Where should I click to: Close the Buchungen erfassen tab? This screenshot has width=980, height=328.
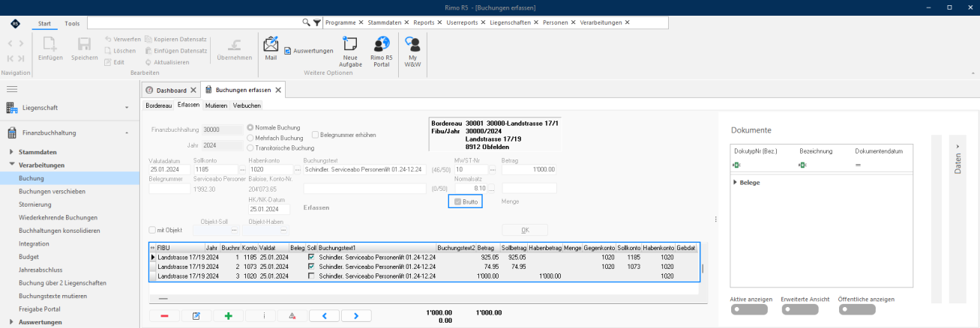pos(279,90)
